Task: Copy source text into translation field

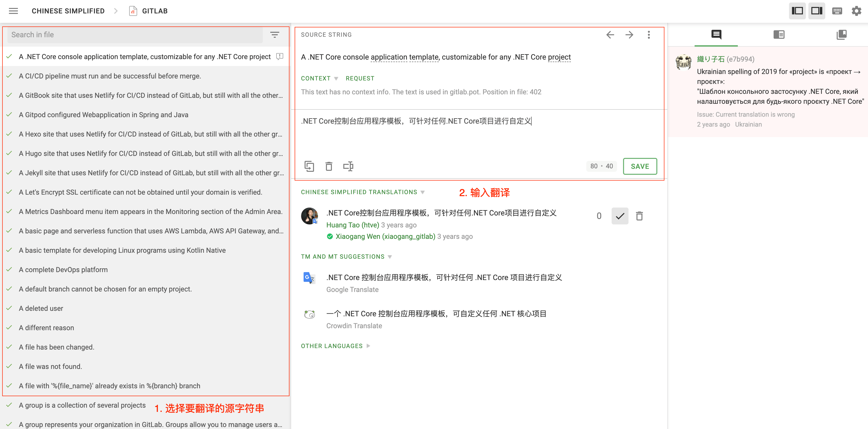Action: (309, 166)
